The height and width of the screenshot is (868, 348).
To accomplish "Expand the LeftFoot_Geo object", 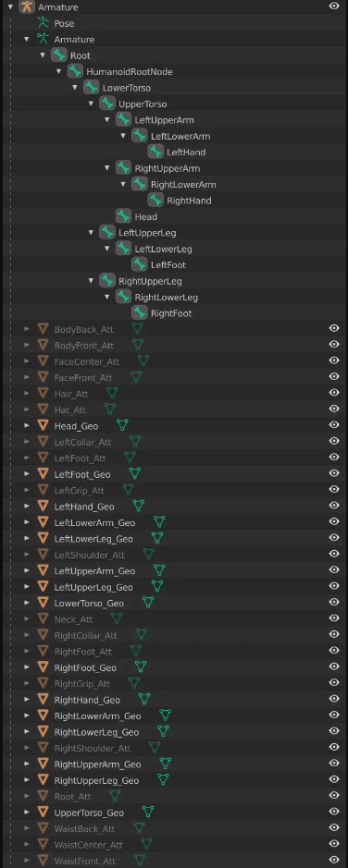I will click(x=26, y=474).
